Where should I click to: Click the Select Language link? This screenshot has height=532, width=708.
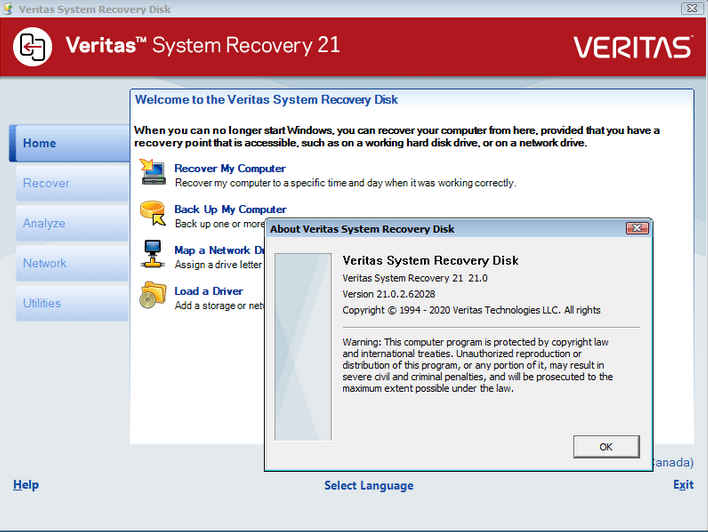[x=368, y=485]
